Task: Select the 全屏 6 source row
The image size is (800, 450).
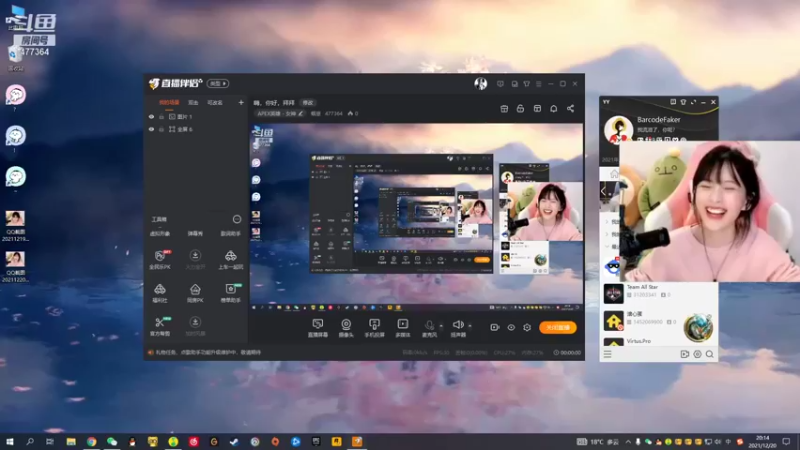Action: [196, 130]
